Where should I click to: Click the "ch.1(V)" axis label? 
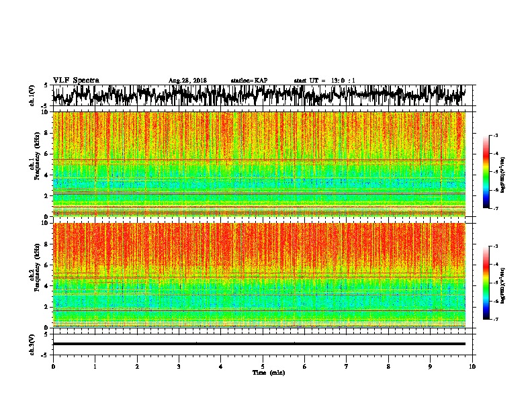click(32, 95)
